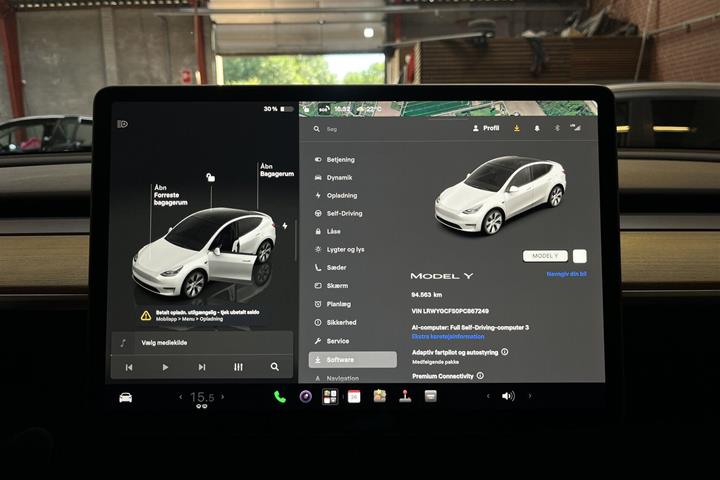Search media with magnifier icon
This screenshot has height=480, width=720.
(x=275, y=367)
